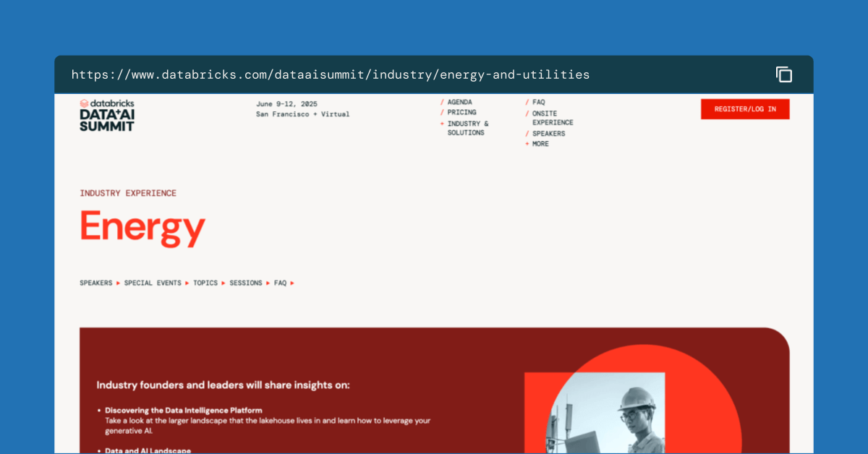Open the Databricks Data+AI Summit logo
The width and height of the screenshot is (868, 454).
107,115
